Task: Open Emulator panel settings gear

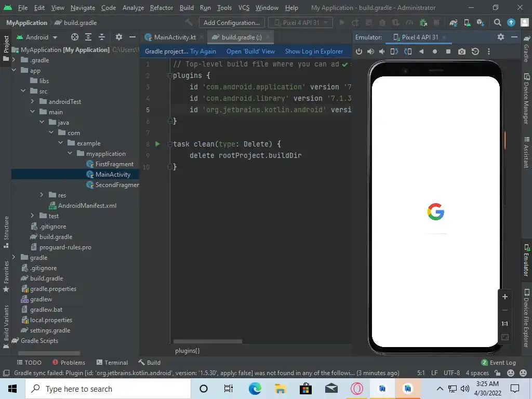Action: [x=501, y=37]
